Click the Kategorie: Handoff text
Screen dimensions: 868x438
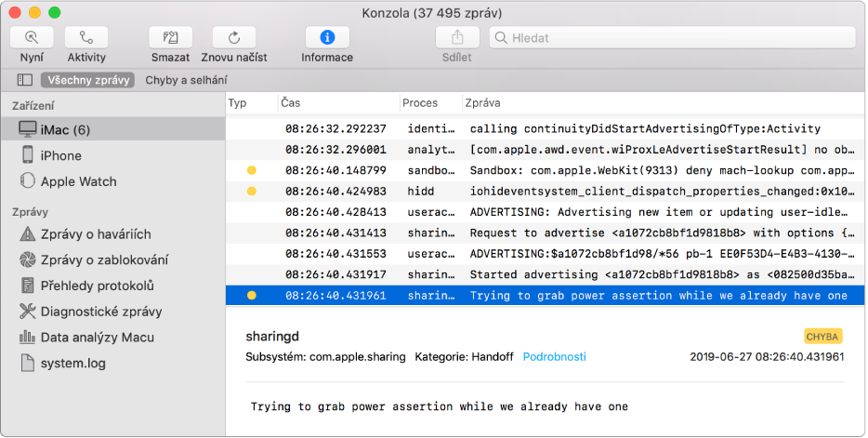coord(464,357)
